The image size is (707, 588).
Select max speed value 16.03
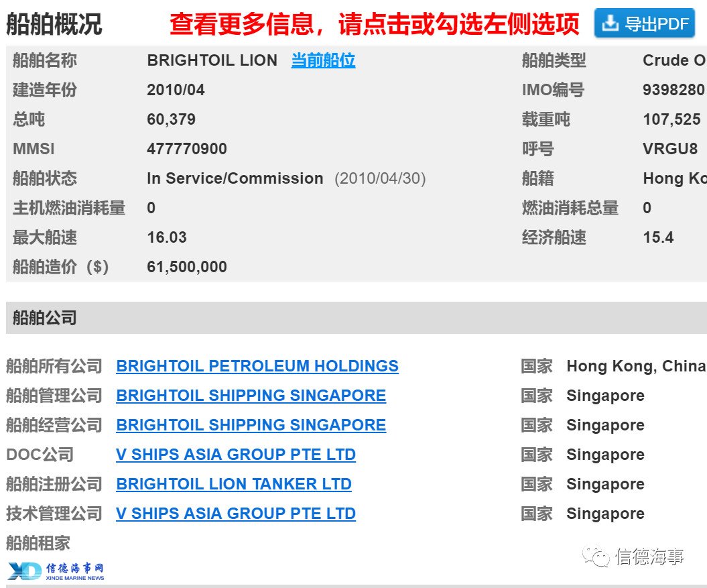[x=167, y=237]
